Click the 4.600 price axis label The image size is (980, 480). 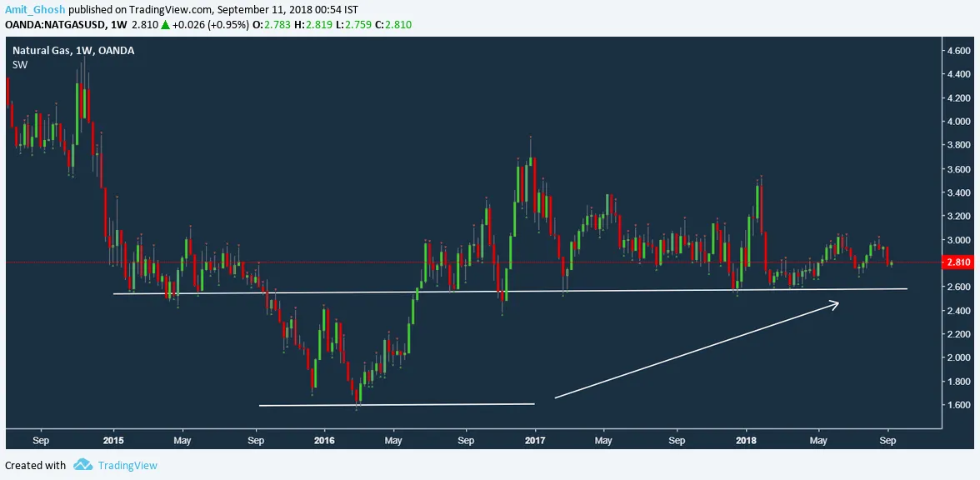[x=957, y=51]
